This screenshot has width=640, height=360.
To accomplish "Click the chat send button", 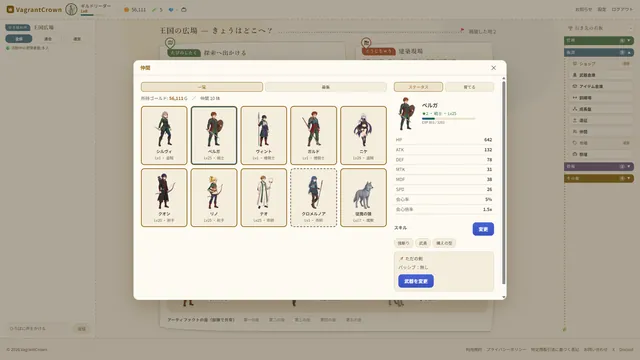I will coord(82,329).
